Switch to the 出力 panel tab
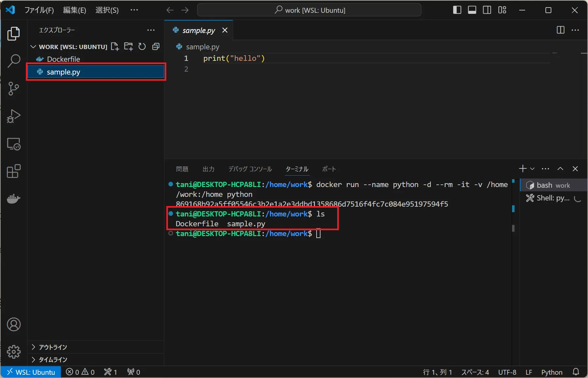This screenshot has height=378, width=588. click(208, 169)
